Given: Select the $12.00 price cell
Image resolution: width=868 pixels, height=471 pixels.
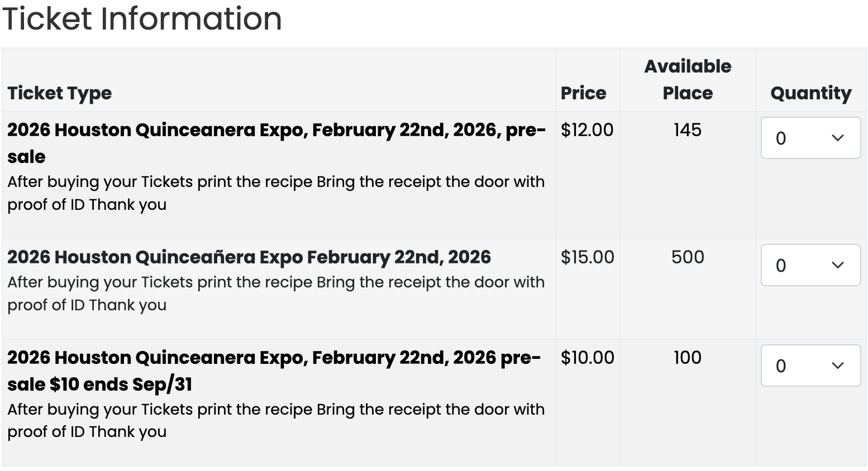Looking at the screenshot, I should click(587, 130).
